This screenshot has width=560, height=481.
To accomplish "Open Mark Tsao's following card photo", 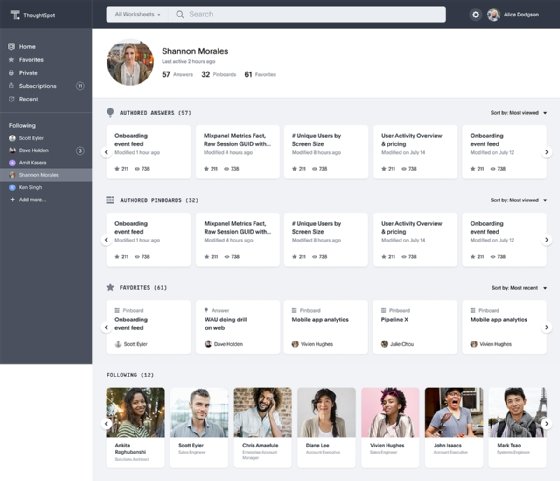I will click(518, 412).
